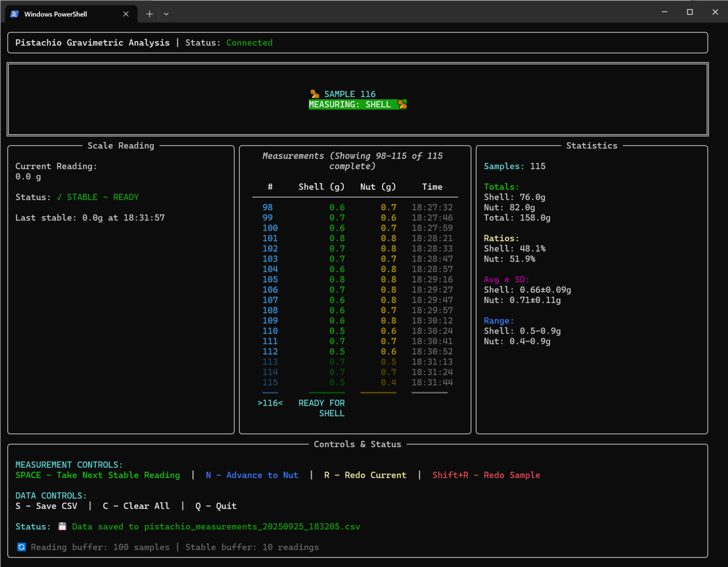Maximize the terminal window

pyautogui.click(x=690, y=12)
